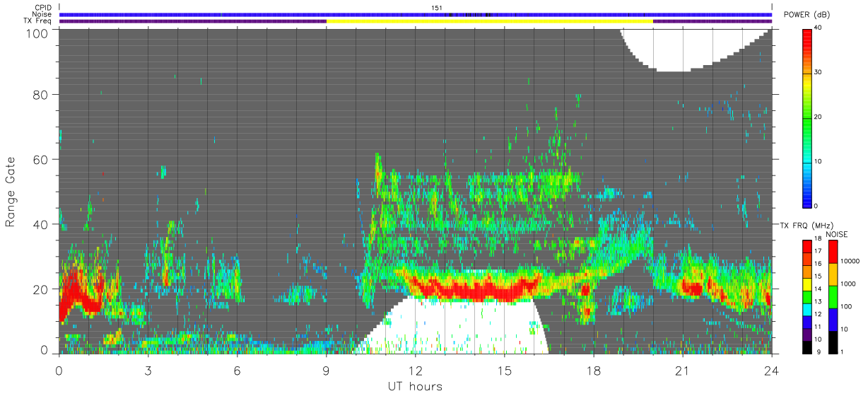Click the green middle of the POWER color bar
868x401 pixels.
click(807, 117)
